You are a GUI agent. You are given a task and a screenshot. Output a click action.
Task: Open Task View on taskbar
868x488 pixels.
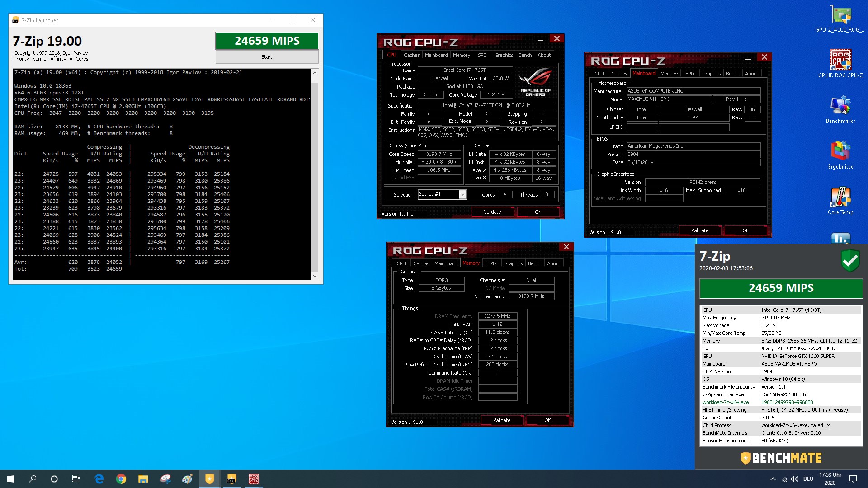point(76,479)
